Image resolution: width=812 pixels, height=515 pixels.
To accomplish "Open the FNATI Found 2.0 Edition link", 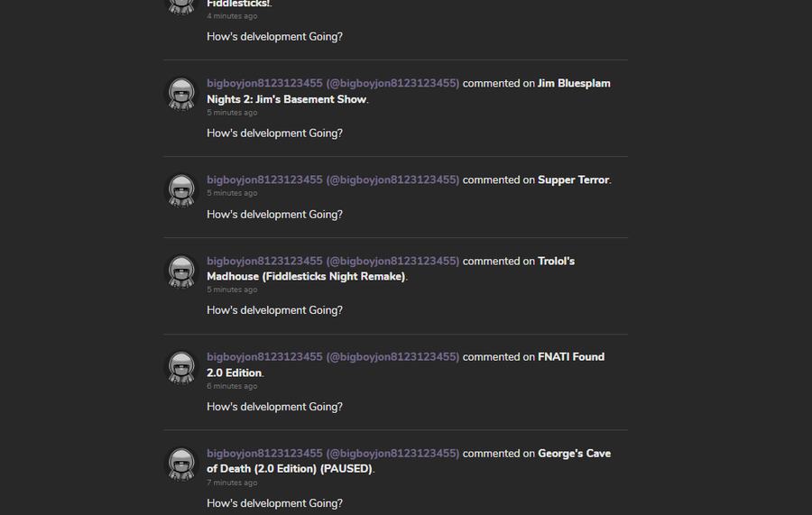I will (405, 365).
